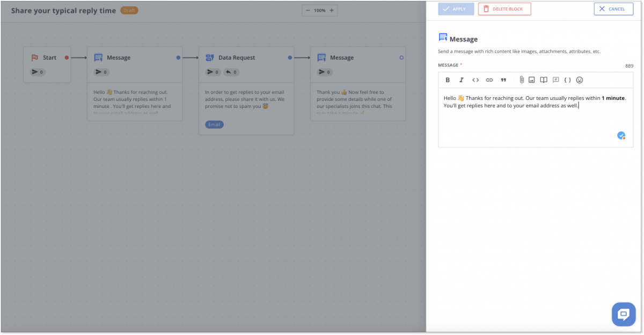644x335 pixels.
Task: Insert a hyperlink using the link icon
Action: tap(489, 79)
